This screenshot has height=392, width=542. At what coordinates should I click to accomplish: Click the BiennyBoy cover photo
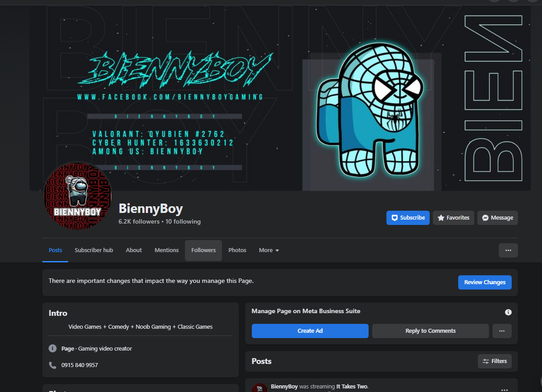[x=280, y=98]
